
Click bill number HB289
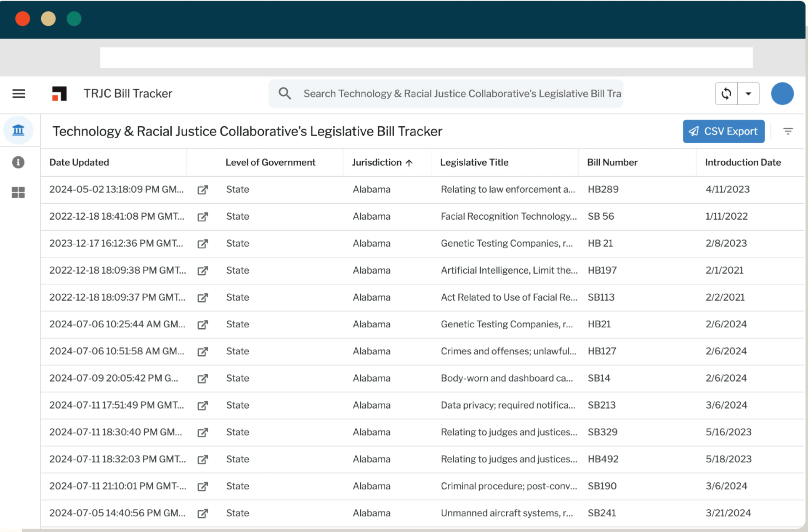point(603,189)
